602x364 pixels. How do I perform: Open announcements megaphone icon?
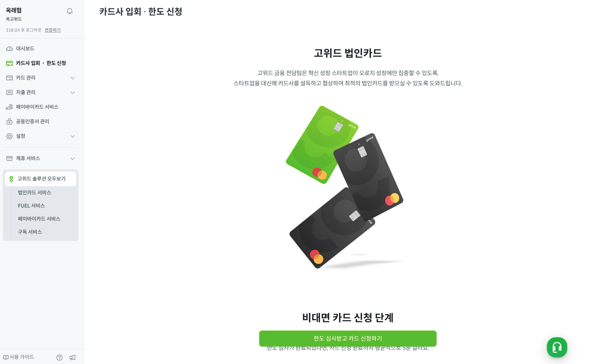(x=72, y=357)
